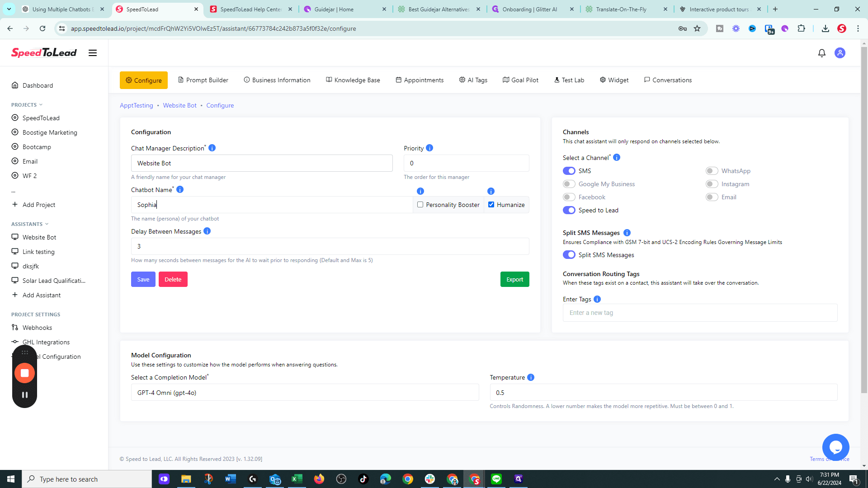Open the Chrome tab search dropdown
Screen dimensions: 868x488
pyautogui.click(x=9, y=9)
